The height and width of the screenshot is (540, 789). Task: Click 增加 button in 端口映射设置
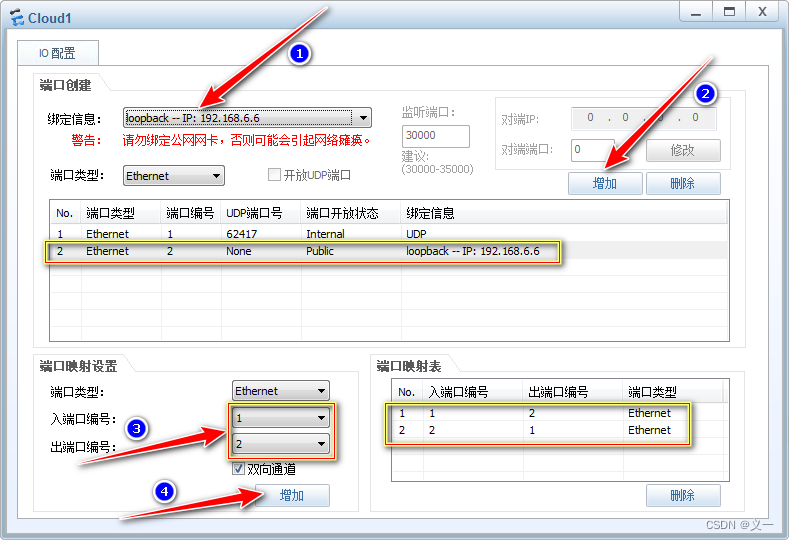[x=292, y=495]
